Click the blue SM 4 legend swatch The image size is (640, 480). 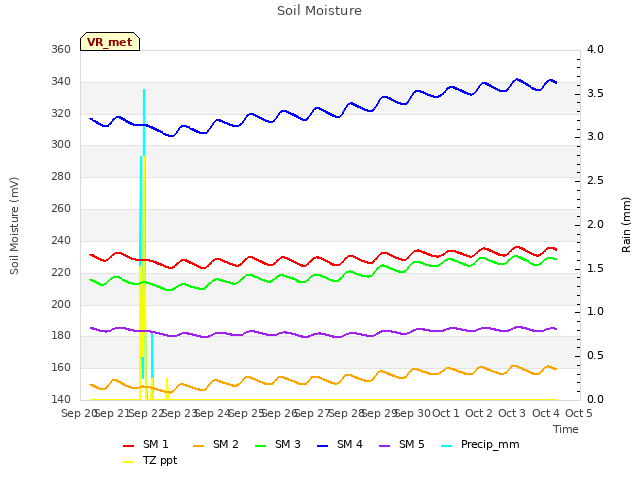(x=322, y=446)
